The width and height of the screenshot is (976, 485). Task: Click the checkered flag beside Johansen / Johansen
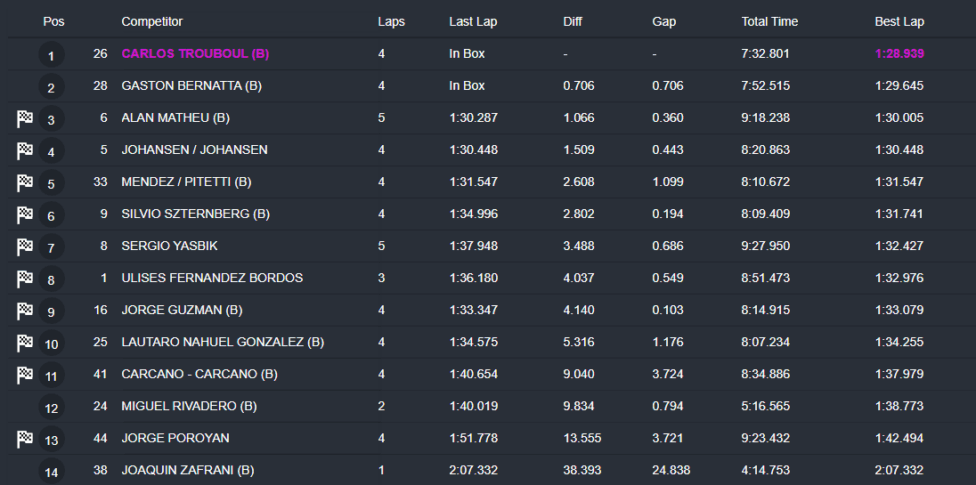point(25,151)
